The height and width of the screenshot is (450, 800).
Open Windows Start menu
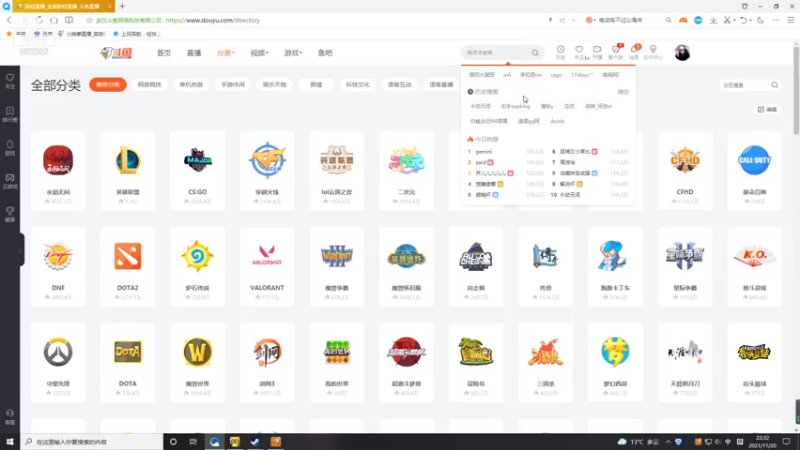10,441
